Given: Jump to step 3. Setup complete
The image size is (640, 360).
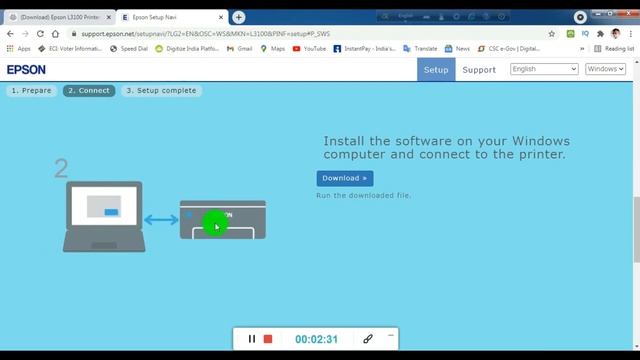Looking at the screenshot, I should 161,91.
